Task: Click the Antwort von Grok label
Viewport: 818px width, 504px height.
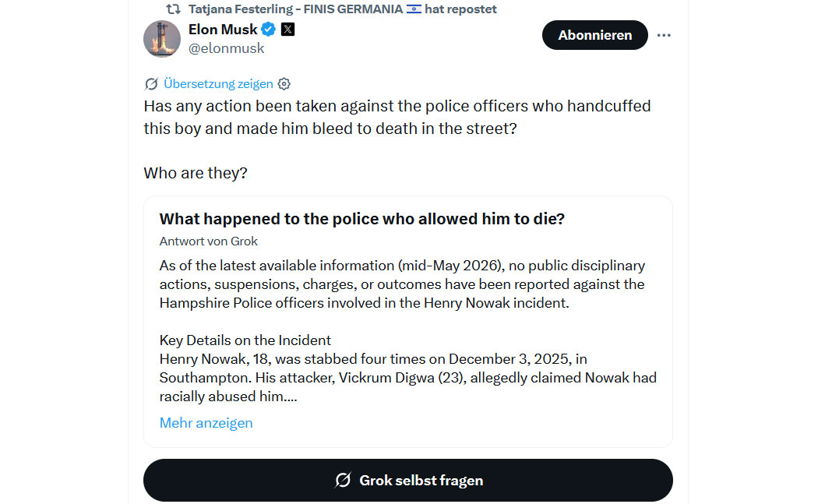Action: click(209, 241)
